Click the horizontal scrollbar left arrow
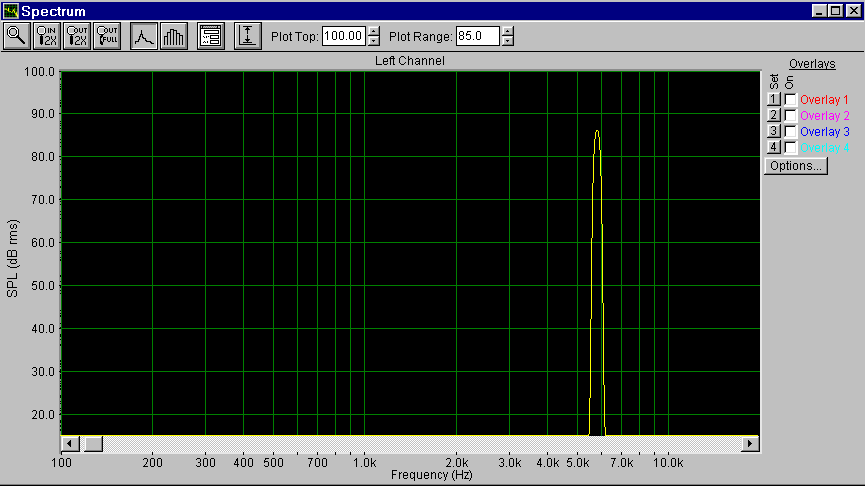The height and width of the screenshot is (486, 865). click(70, 444)
